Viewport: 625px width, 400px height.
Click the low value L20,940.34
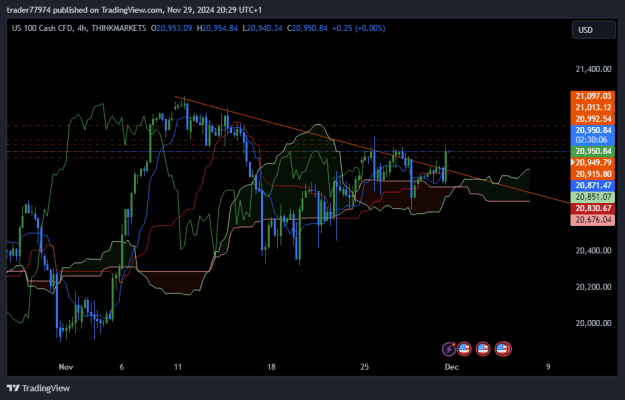tap(262, 28)
